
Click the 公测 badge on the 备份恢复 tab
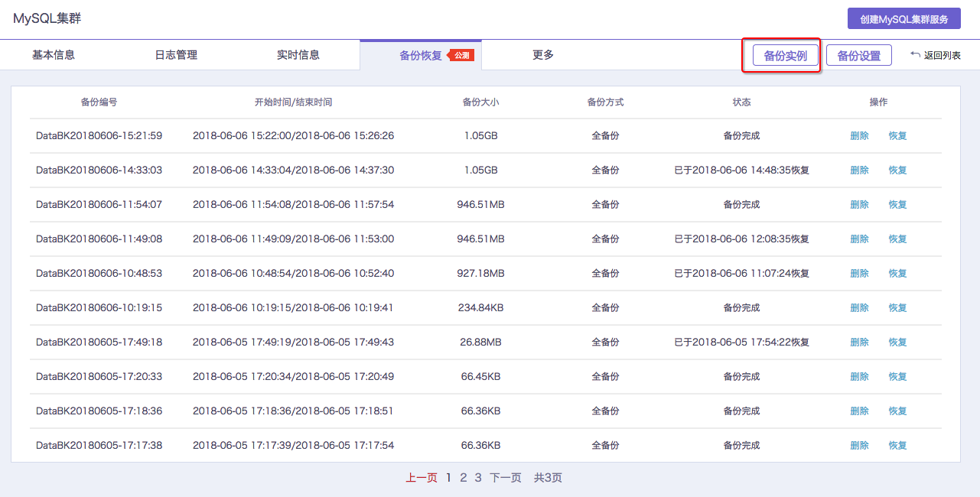point(461,55)
